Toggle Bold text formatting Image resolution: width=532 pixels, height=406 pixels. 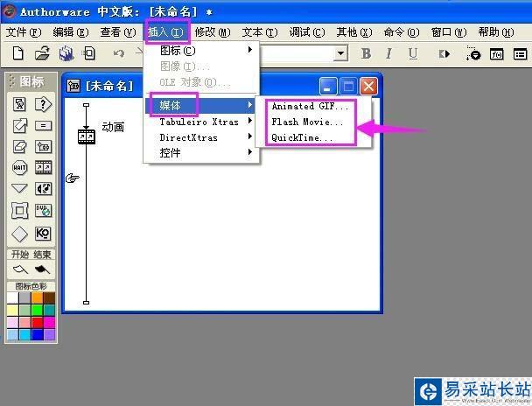[366, 53]
